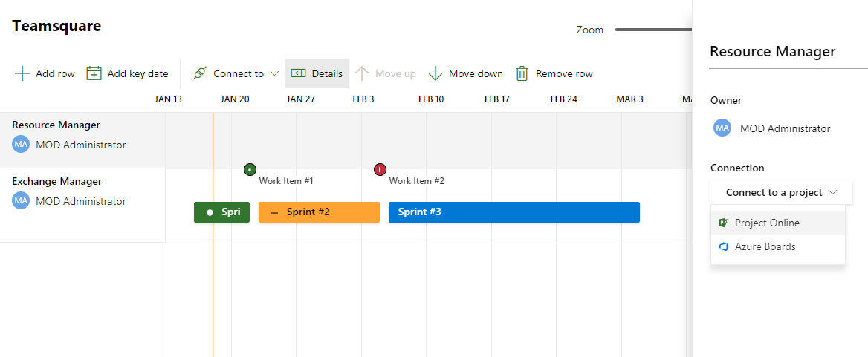Click the MOD Administrator owner avatar in the details panel
868x357 pixels.
point(722,128)
